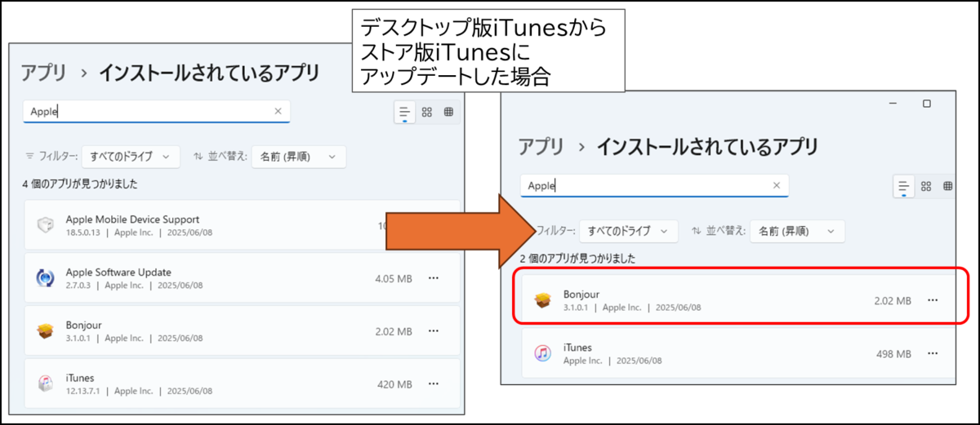Open drive filter dropdown in left window

click(131, 156)
